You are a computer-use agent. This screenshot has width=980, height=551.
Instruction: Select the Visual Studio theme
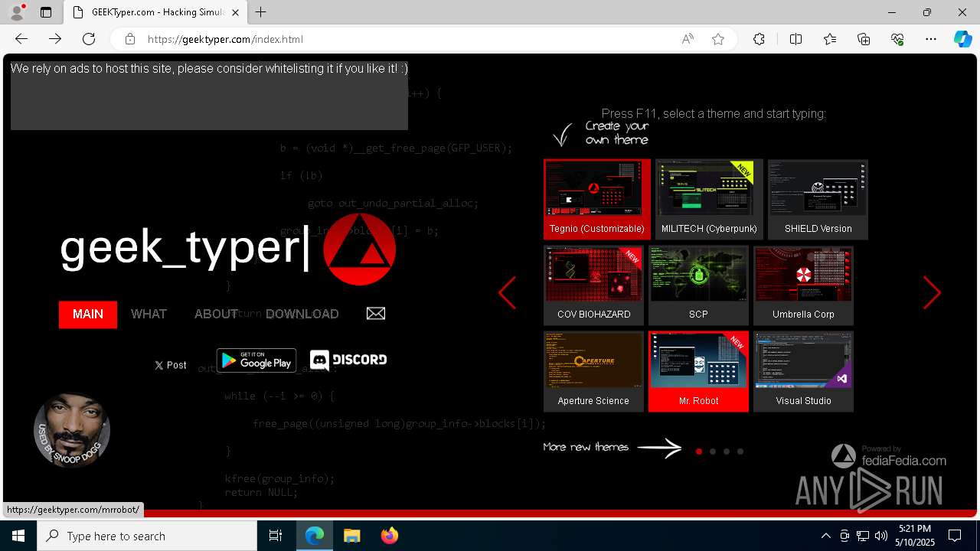coord(803,372)
